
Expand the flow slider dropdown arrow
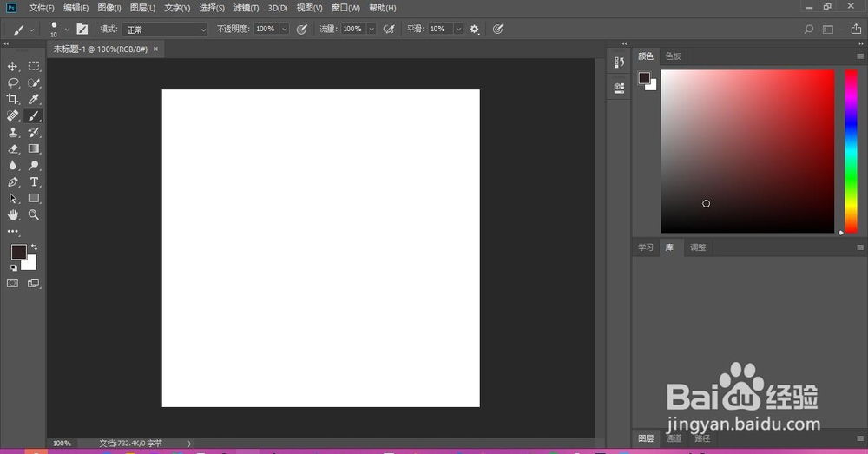tap(372, 30)
